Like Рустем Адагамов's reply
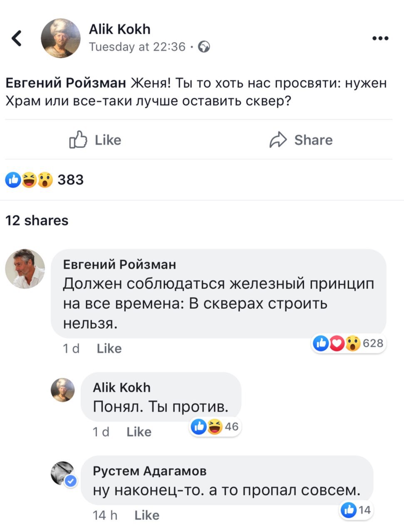The width and height of the screenshot is (404, 532). click(147, 515)
